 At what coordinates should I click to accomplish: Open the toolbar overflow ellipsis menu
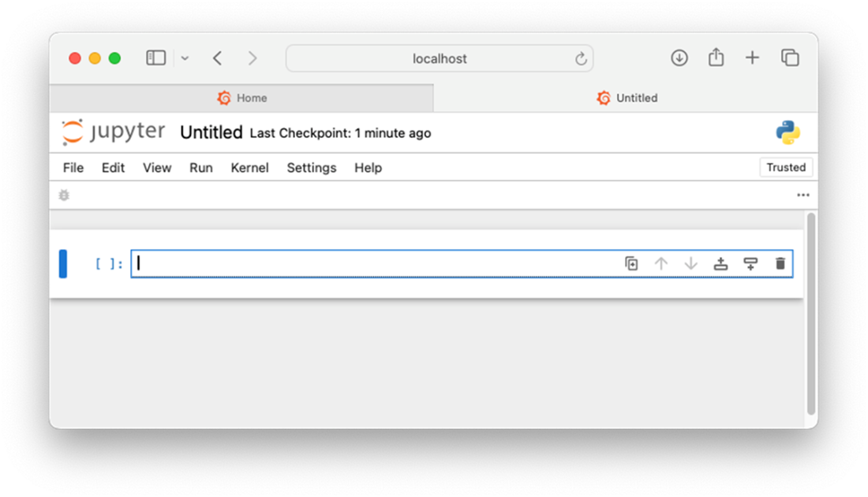click(x=803, y=195)
